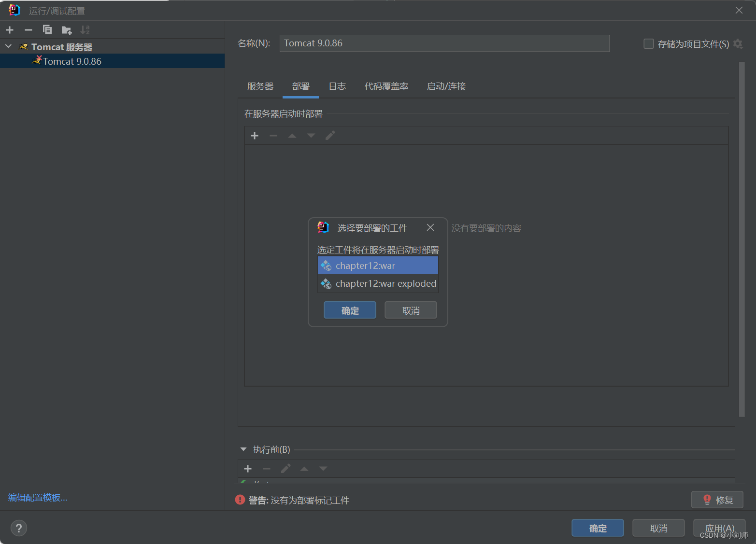Sort configurations alphabetically icon
Screen dimensions: 756x544
(85, 30)
